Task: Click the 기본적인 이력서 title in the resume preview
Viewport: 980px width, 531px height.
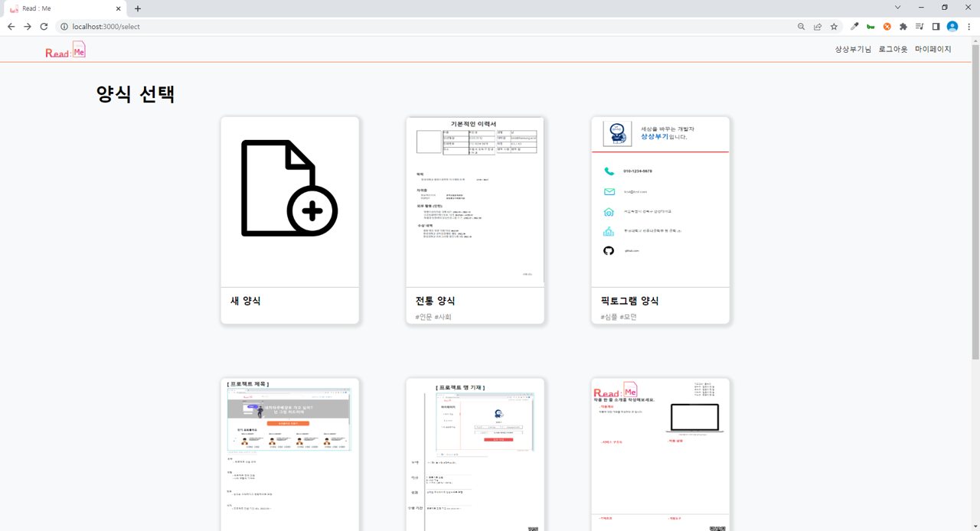Action: [x=474, y=124]
